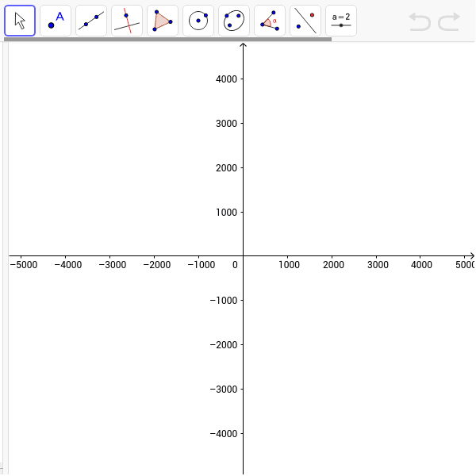Click y-axis label 3000

(226, 124)
